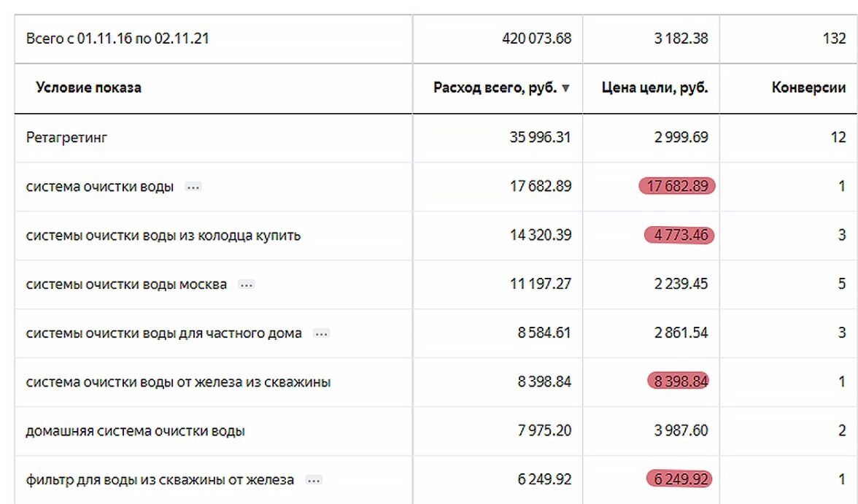
Task: Click the 'Всего с 01.11.16 по 02.11.21' summary label
Action: (117, 39)
